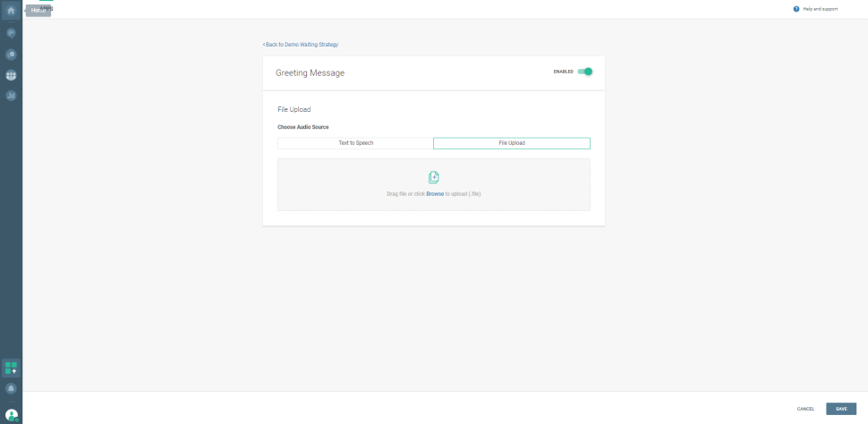Image resolution: width=868 pixels, height=424 pixels.
Task: Select the File Upload audio source
Action: pyautogui.click(x=512, y=143)
